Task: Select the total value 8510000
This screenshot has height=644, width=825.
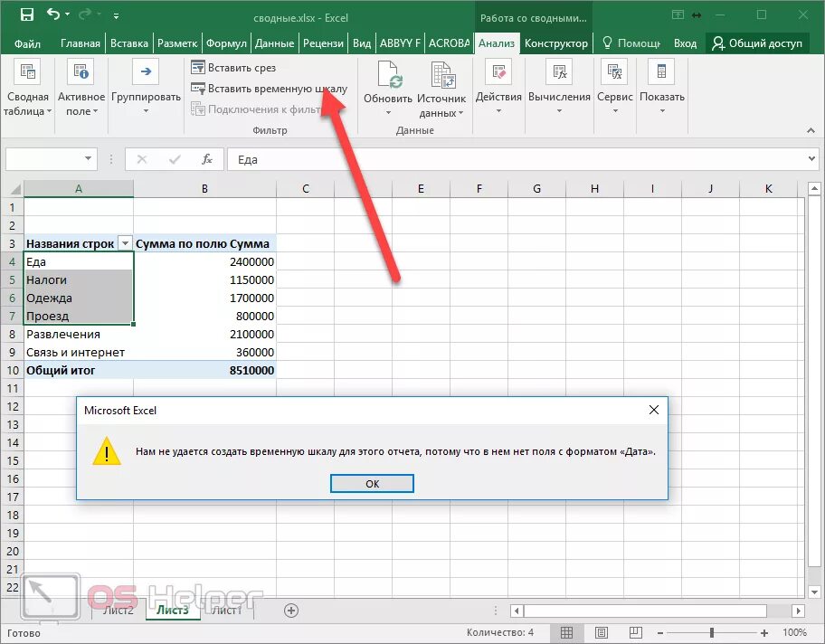Action: pyautogui.click(x=204, y=370)
